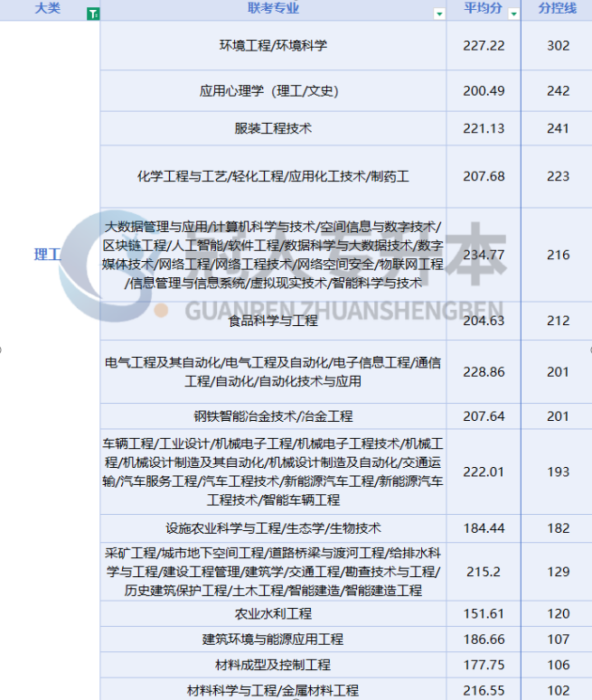Image resolution: width=592 pixels, height=700 pixels.
Task: Click the average score 227.22 cell
Action: point(484,45)
